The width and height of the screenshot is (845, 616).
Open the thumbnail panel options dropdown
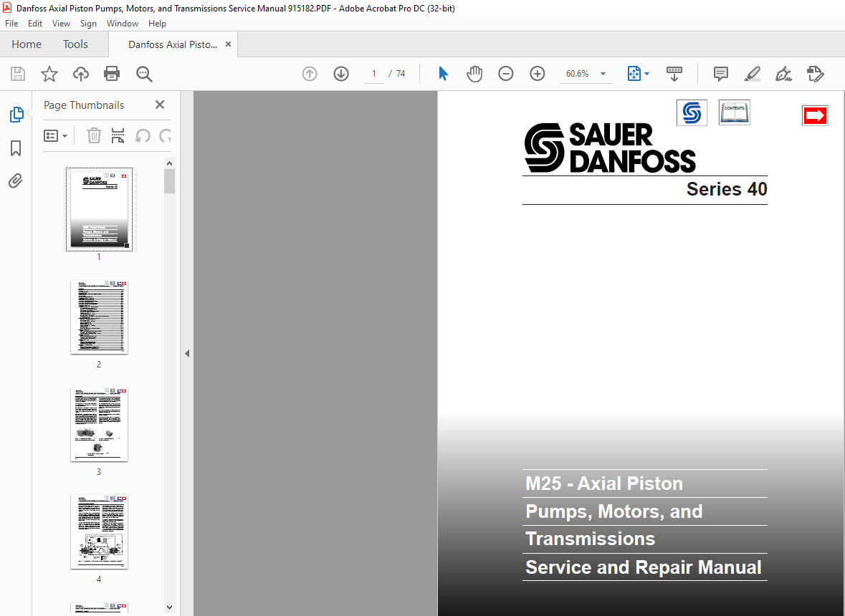coord(55,135)
